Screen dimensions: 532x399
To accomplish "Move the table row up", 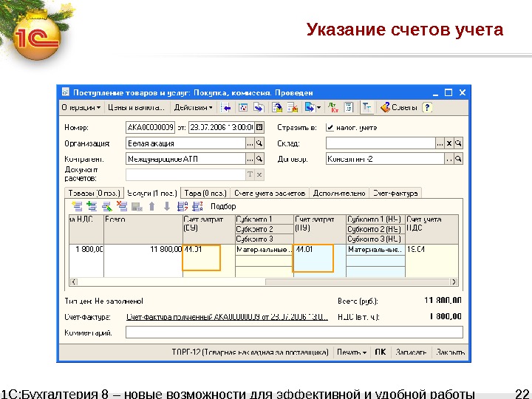I will pos(151,206).
